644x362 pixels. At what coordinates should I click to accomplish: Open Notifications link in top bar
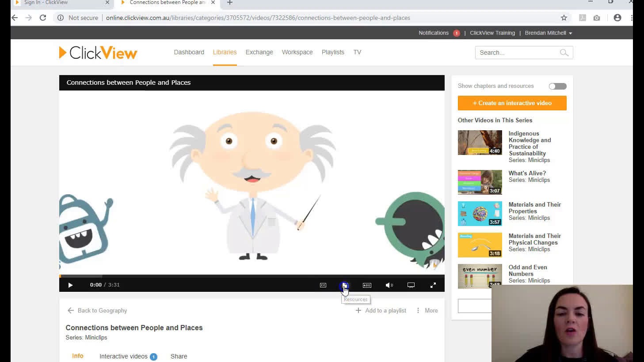click(x=433, y=33)
